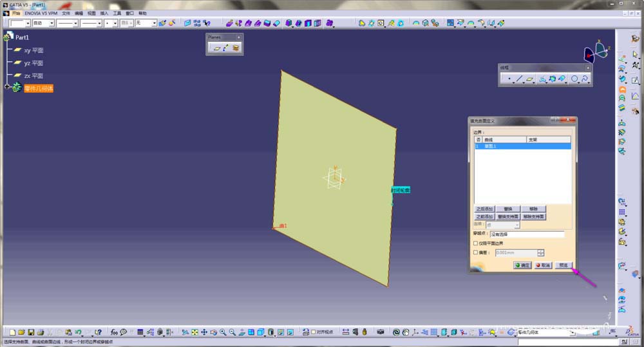The height and width of the screenshot is (347, 644).
Task: Click the 之后添加 (Add After) button
Action: tap(485, 209)
